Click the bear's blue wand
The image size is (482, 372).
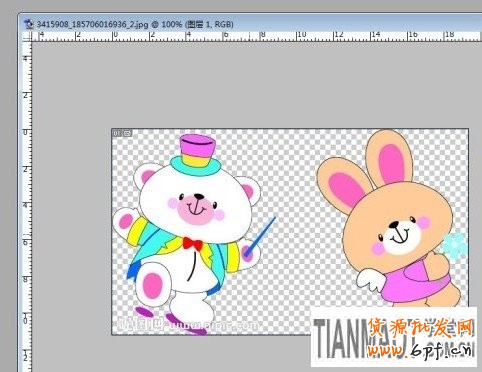pos(260,237)
